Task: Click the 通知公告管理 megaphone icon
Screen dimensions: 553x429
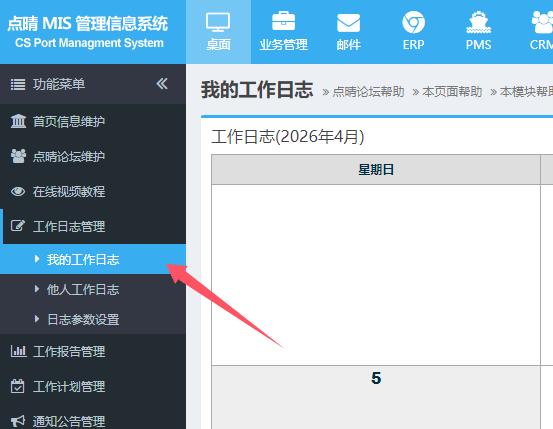Action: (x=18, y=421)
